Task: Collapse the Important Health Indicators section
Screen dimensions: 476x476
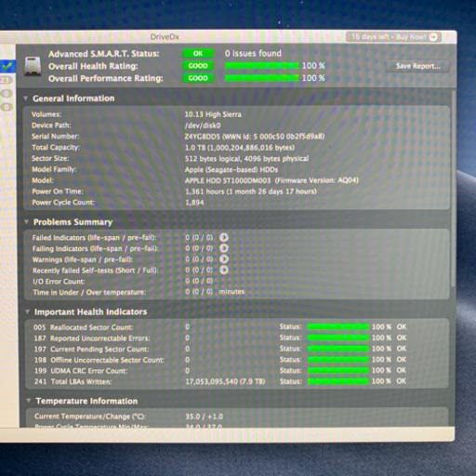Action: (28, 311)
